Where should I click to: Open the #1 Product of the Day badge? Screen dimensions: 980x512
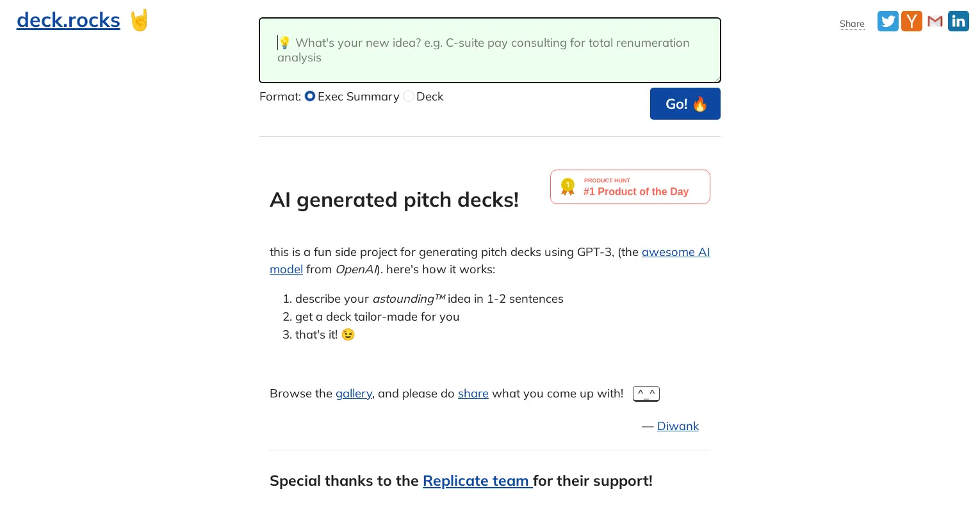pos(636,191)
